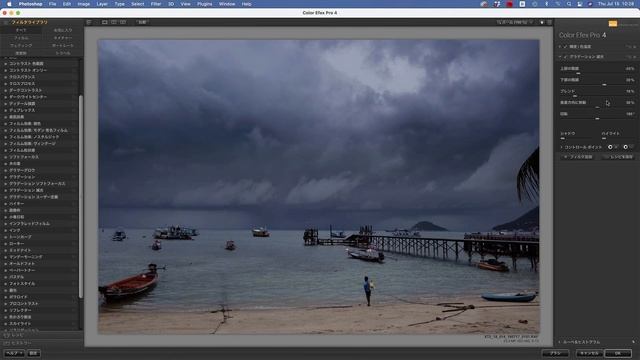Select the トラベル category tab
640x360 pixels.
[62, 53]
